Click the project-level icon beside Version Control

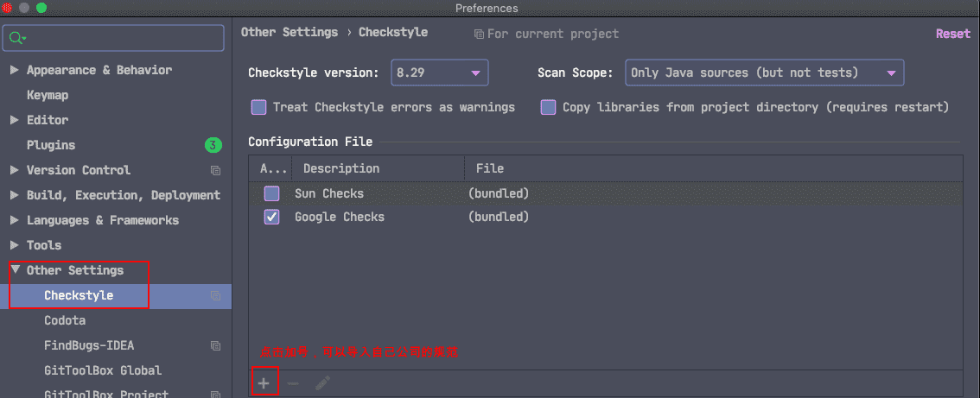coord(216,170)
